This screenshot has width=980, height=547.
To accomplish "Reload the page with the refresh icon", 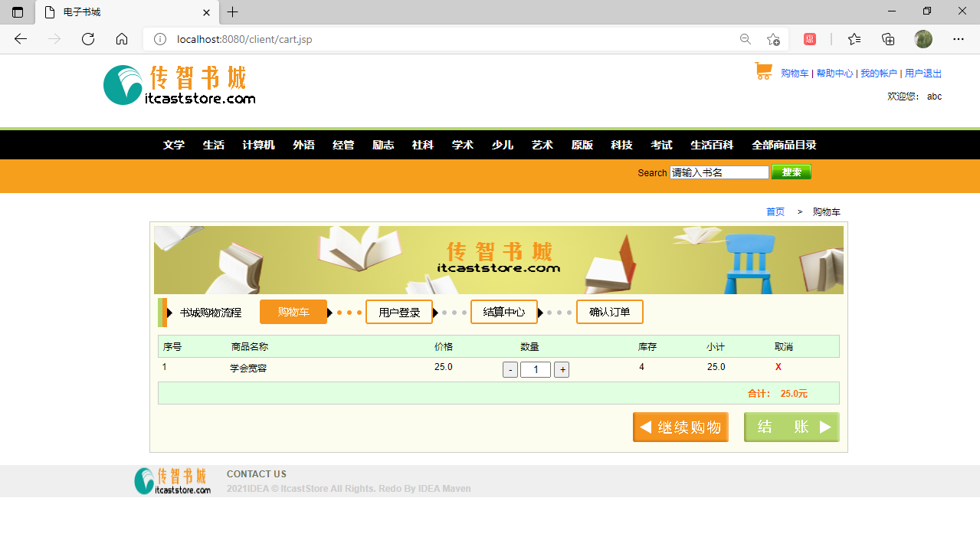I will tap(87, 39).
